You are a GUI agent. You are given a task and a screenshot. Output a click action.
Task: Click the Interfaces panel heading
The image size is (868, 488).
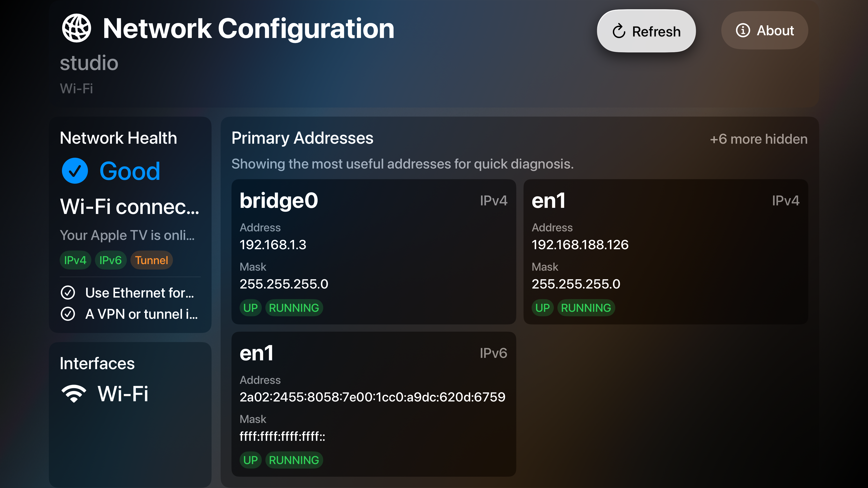tap(97, 363)
